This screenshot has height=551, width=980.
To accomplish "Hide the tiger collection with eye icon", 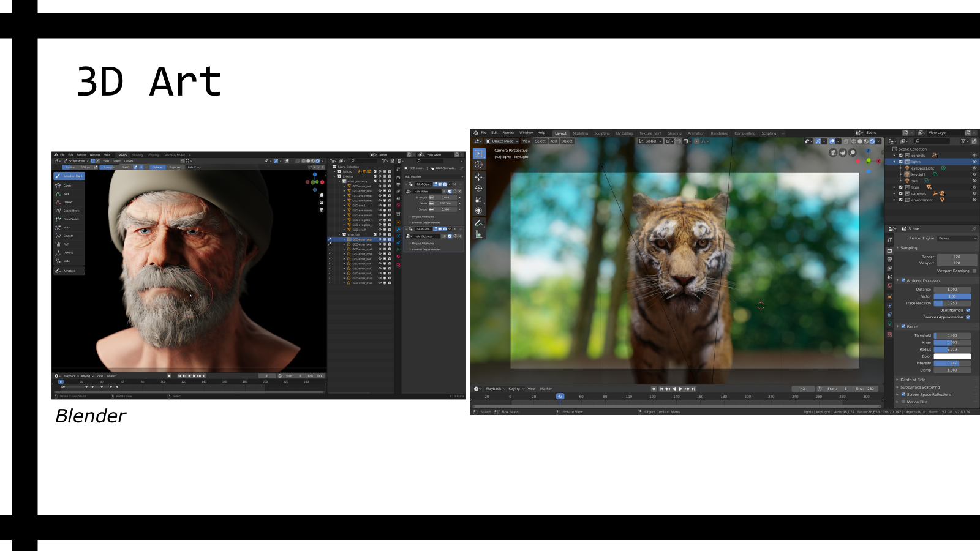I will coord(974,187).
